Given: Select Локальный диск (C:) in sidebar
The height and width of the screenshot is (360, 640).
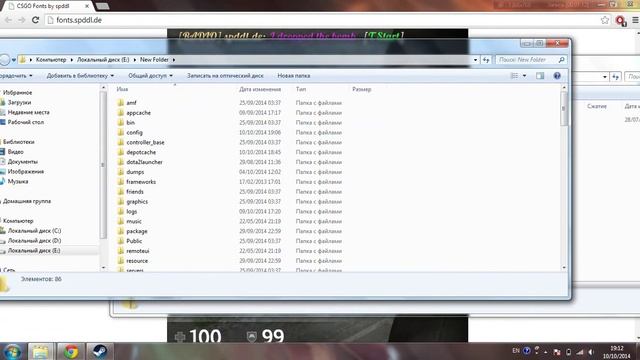Looking at the screenshot, I should pyautogui.click(x=34, y=231).
